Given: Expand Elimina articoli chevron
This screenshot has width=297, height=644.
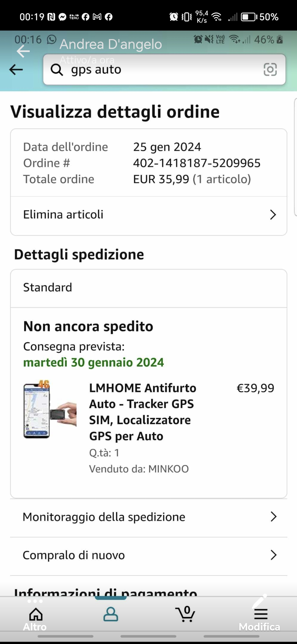Looking at the screenshot, I should (x=273, y=215).
